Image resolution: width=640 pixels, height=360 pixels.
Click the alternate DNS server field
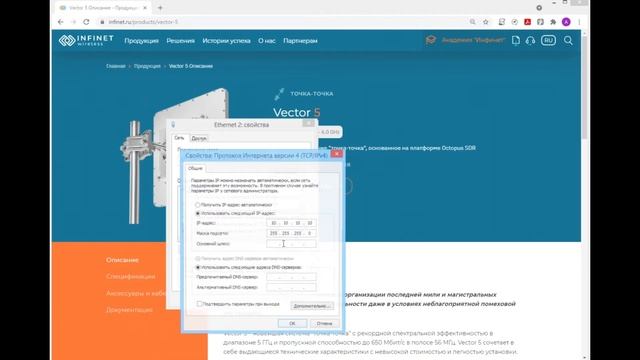coord(291,287)
